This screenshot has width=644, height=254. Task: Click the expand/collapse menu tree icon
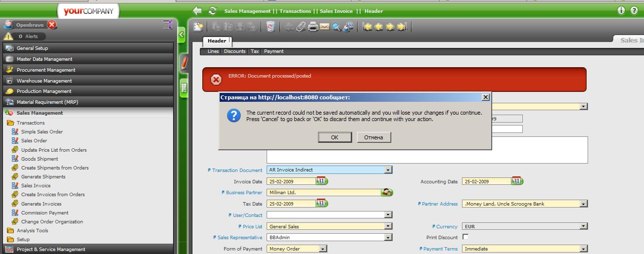click(x=168, y=25)
